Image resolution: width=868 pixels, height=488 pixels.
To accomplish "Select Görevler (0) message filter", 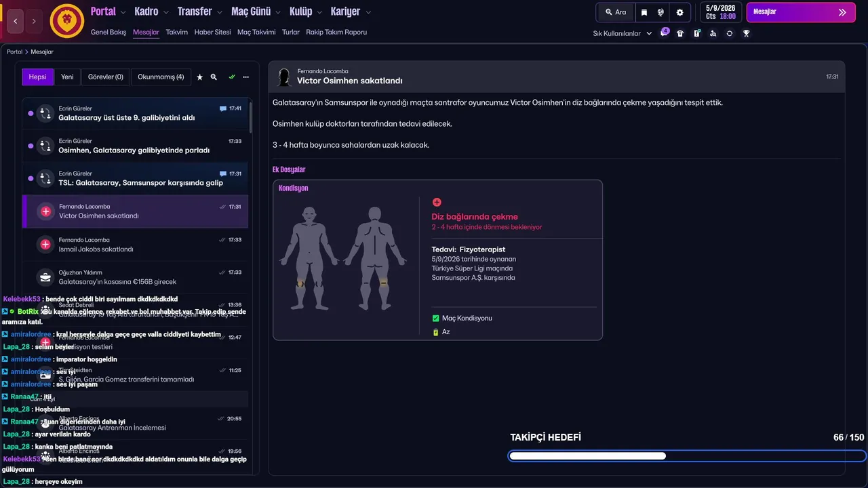I will pos(106,77).
